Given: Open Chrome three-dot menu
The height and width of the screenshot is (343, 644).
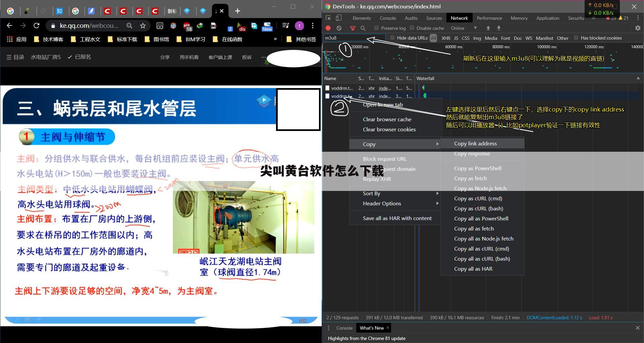Looking at the screenshot, I should (313, 25).
